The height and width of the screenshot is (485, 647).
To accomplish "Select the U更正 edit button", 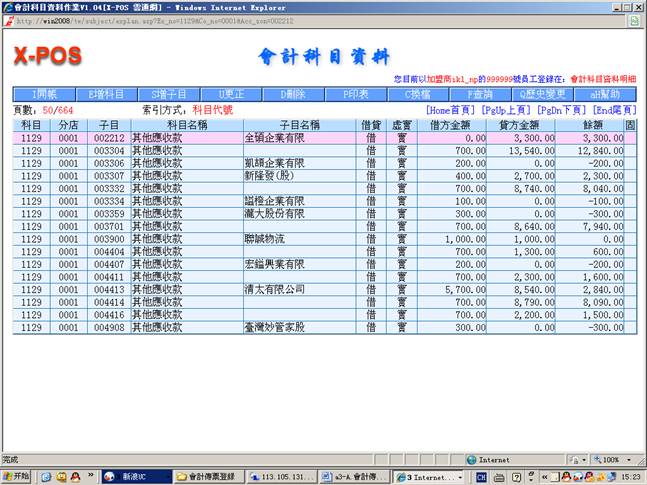I will 228,94.
